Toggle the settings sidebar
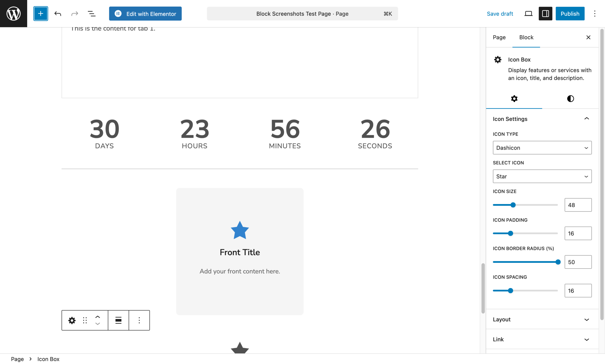 click(x=545, y=13)
